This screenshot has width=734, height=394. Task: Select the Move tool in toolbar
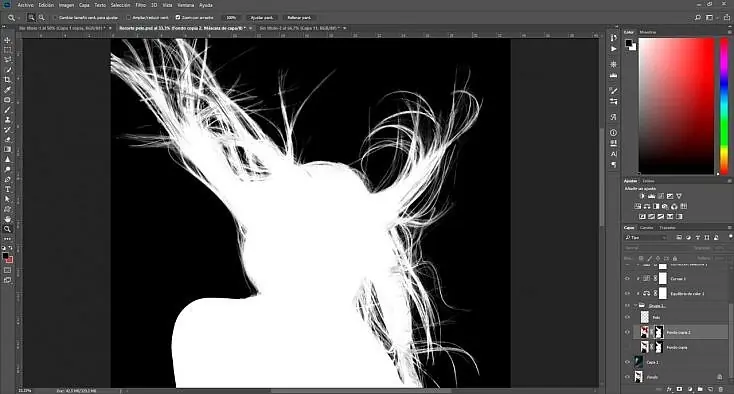coord(7,40)
